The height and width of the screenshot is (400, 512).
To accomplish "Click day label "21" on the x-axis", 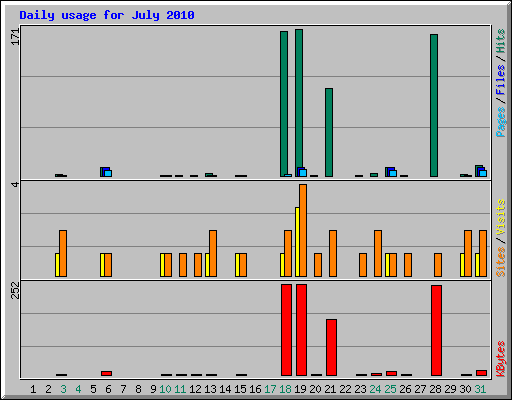I will [x=330, y=389].
